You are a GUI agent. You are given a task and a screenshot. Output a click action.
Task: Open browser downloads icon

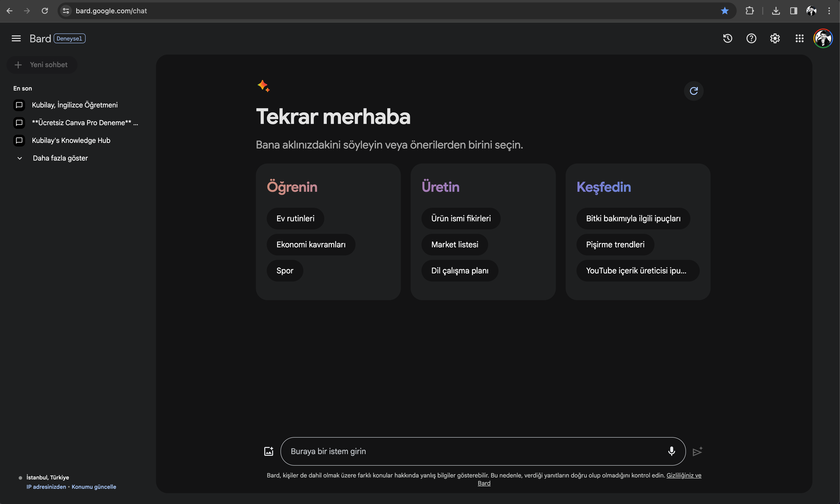776,11
